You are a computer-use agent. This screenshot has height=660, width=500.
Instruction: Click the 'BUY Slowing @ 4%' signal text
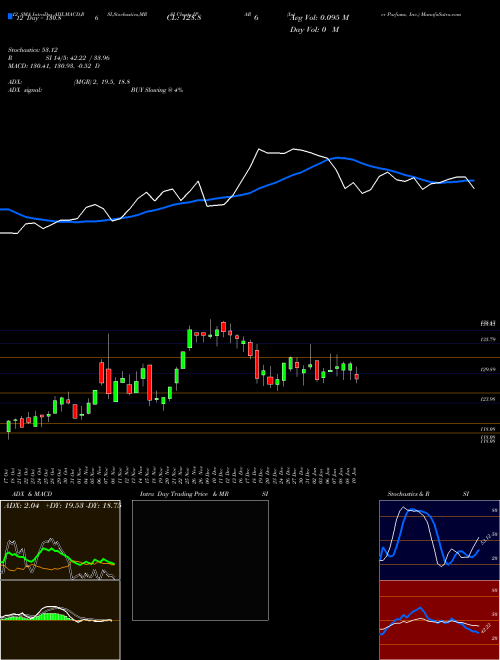tap(157, 90)
